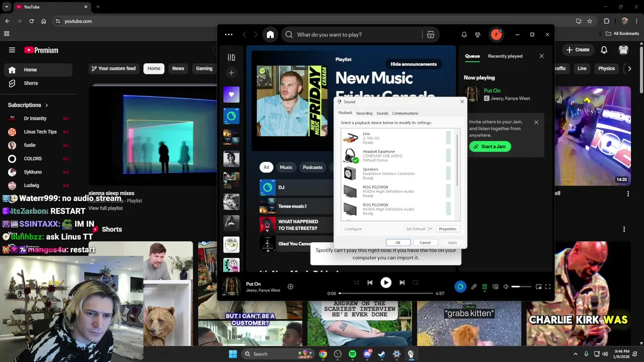
Task: Click the Windows Start button
Action: 233,354
